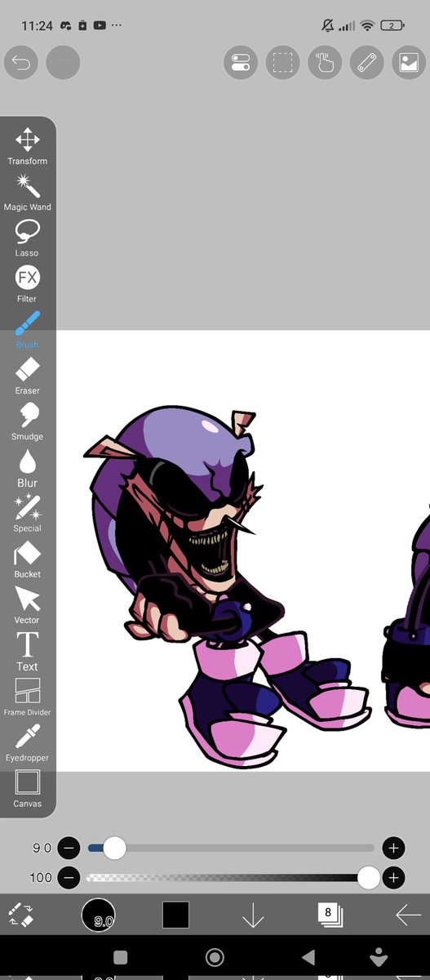
Task: Open the layers panel showing 8
Action: click(x=329, y=915)
